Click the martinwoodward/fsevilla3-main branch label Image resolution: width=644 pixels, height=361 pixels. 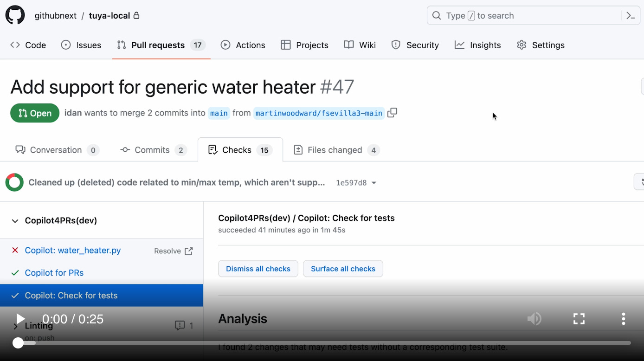pos(319,113)
